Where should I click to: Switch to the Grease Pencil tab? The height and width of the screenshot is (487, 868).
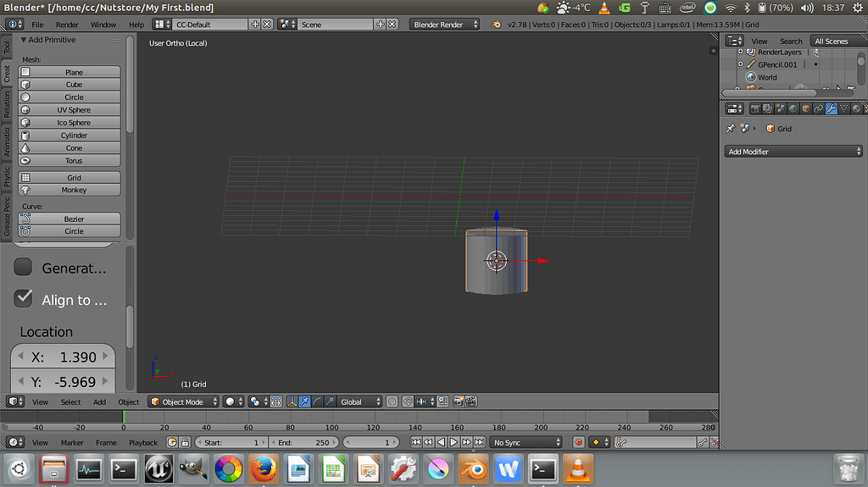click(x=7, y=216)
